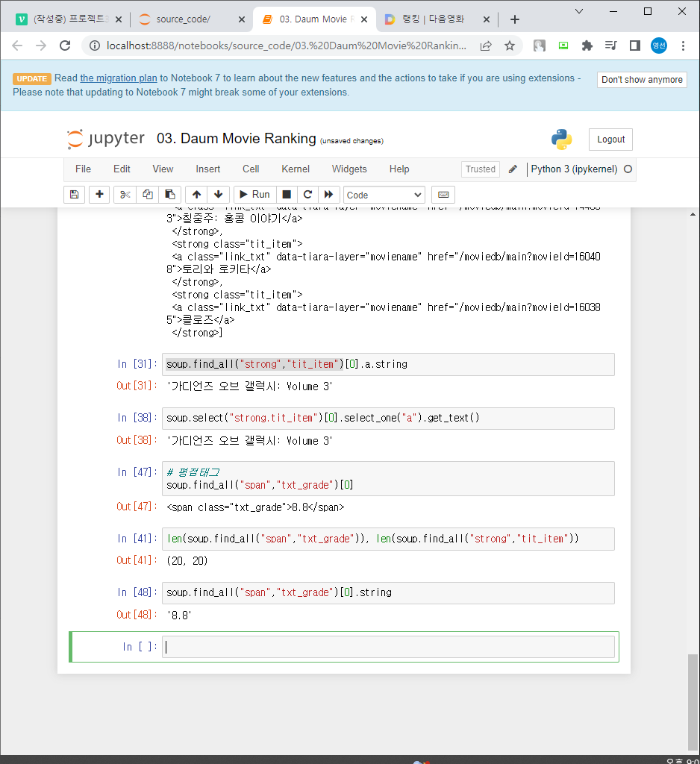
Task: Click the Jupyter logo
Action: [x=106, y=139]
